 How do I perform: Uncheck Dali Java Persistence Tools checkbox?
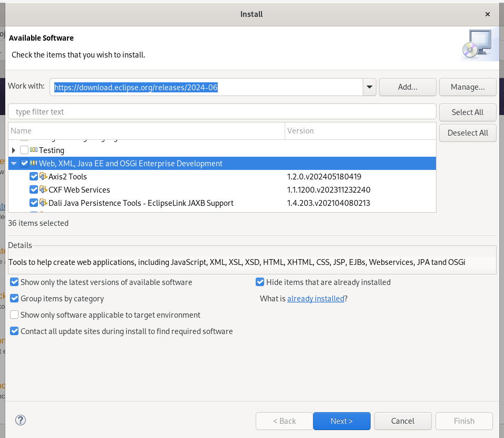click(33, 203)
